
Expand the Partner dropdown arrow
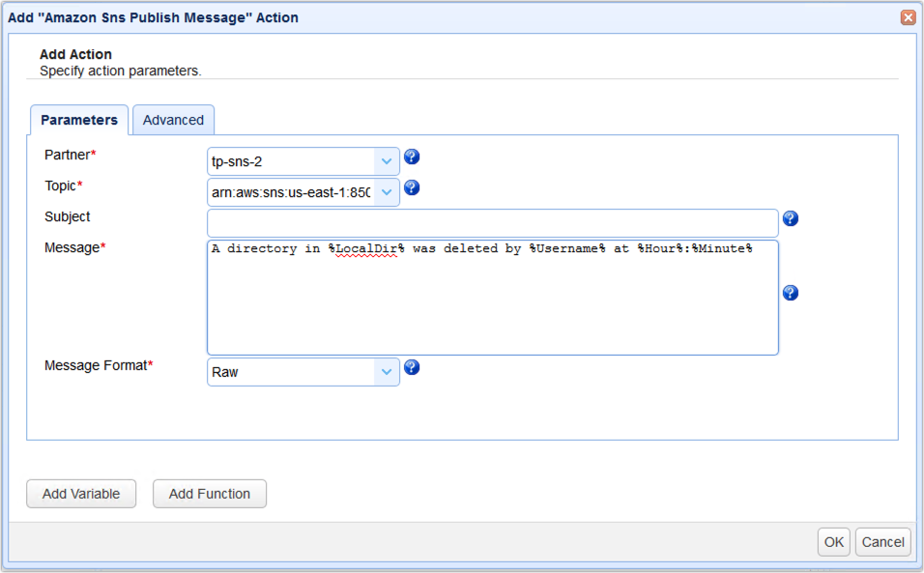(x=387, y=161)
